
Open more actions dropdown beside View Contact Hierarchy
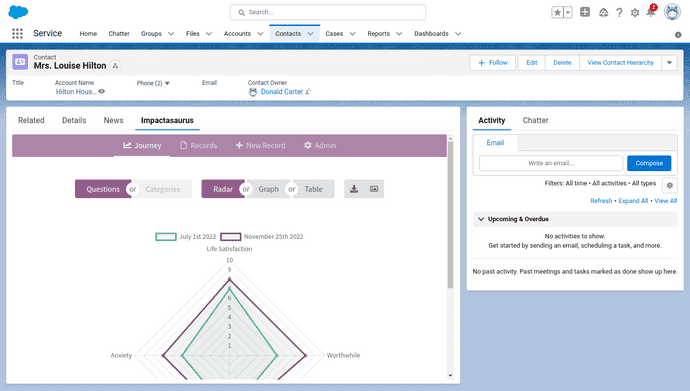(x=669, y=63)
